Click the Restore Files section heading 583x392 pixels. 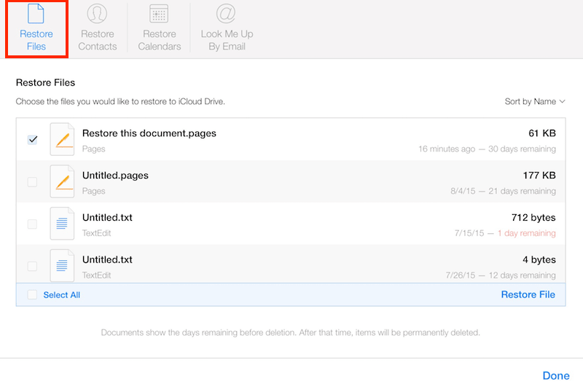[45, 82]
